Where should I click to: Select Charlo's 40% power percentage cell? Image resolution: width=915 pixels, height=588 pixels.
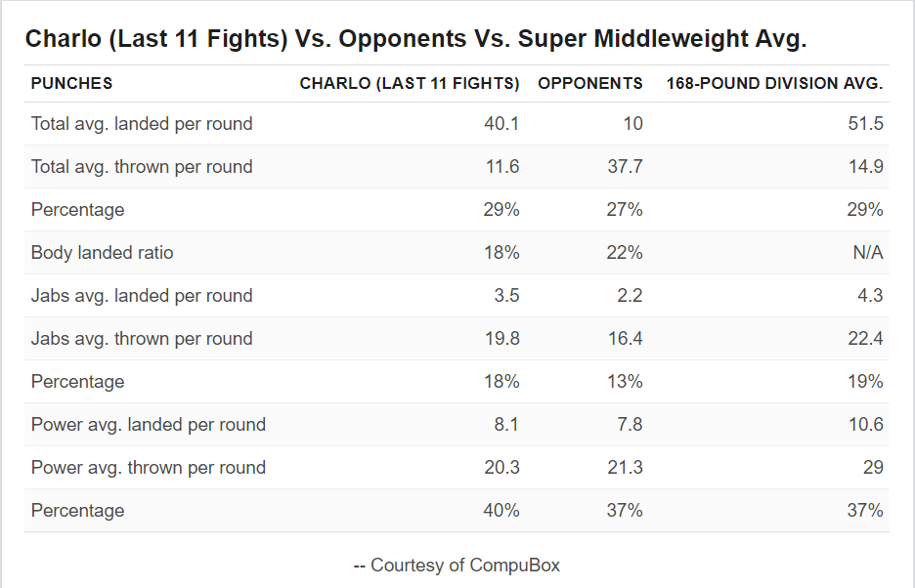pos(501,511)
